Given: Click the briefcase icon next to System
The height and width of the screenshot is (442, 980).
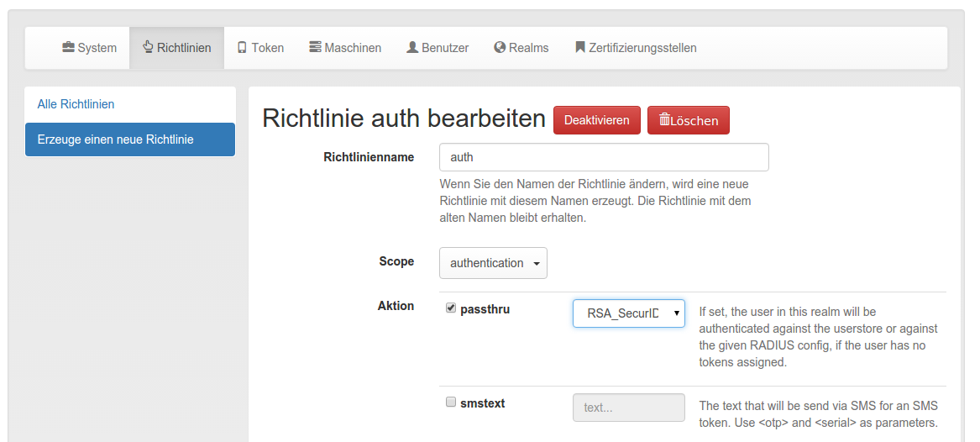Looking at the screenshot, I should pyautogui.click(x=68, y=48).
